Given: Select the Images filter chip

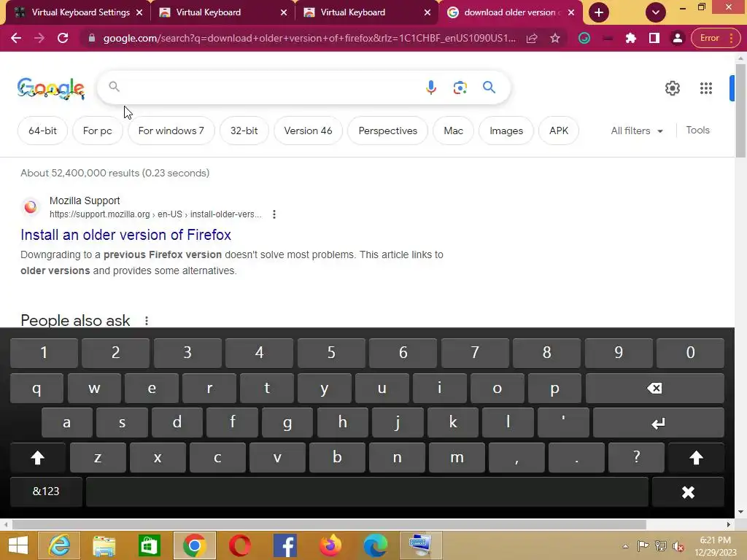Looking at the screenshot, I should click(x=506, y=131).
